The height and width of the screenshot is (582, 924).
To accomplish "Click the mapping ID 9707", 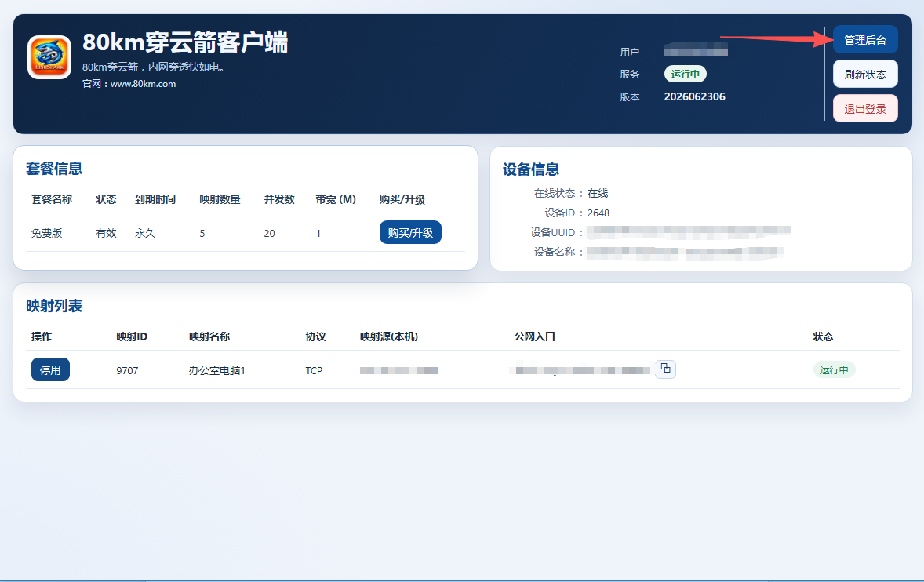I will (x=127, y=370).
